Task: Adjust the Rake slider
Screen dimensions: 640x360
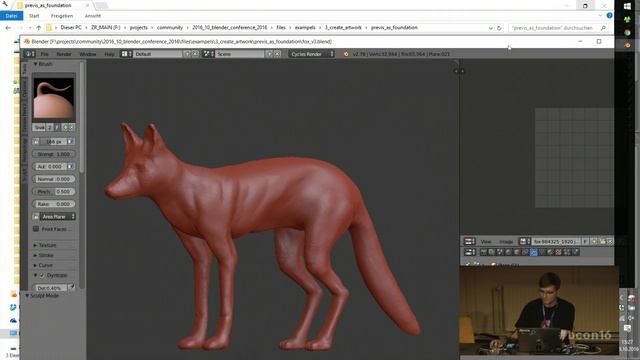Action: coord(53,204)
